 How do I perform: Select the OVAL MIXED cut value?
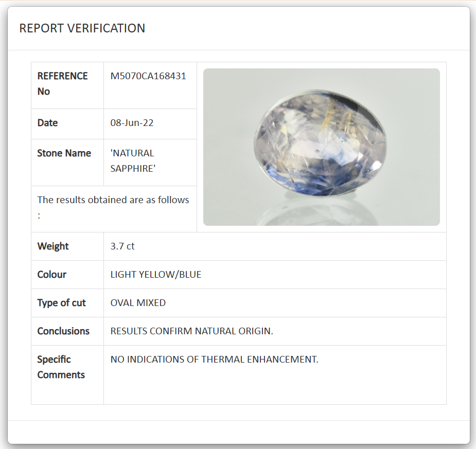(x=138, y=302)
